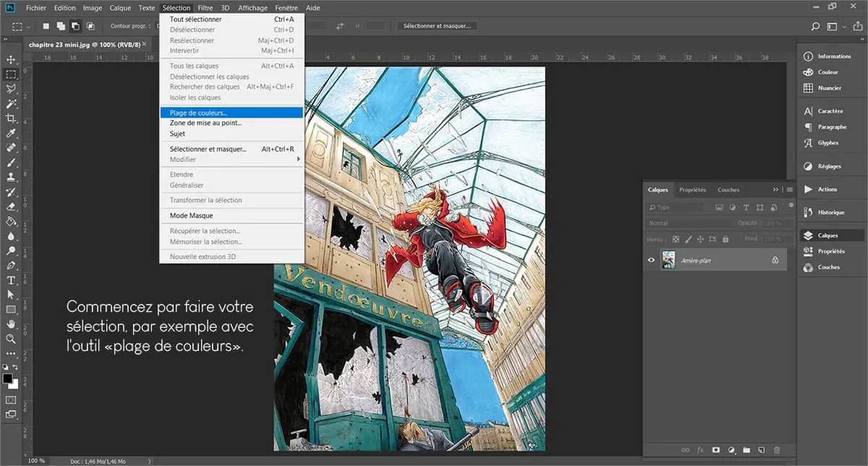Screen dimensions: 868x466
Task: Open the Filtre menu
Action: [x=205, y=8]
